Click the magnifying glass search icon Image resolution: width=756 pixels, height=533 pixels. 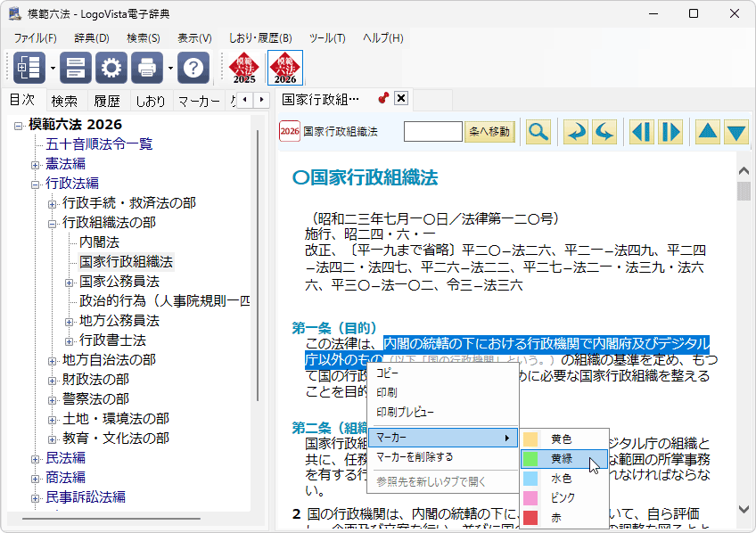(538, 132)
